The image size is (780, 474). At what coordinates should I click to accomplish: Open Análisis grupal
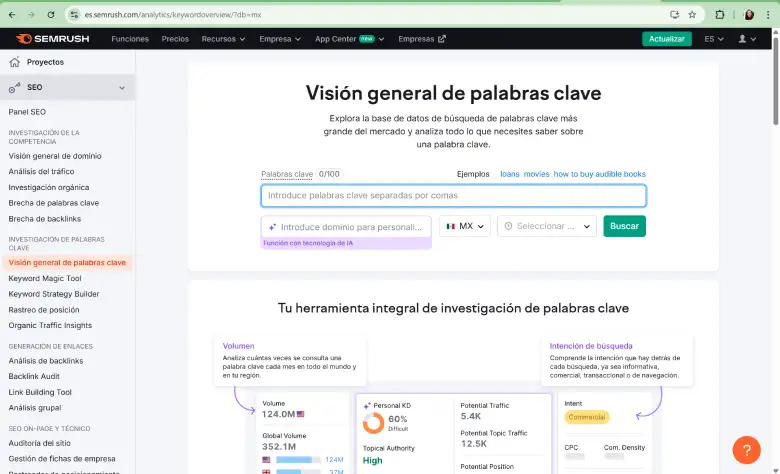35,408
